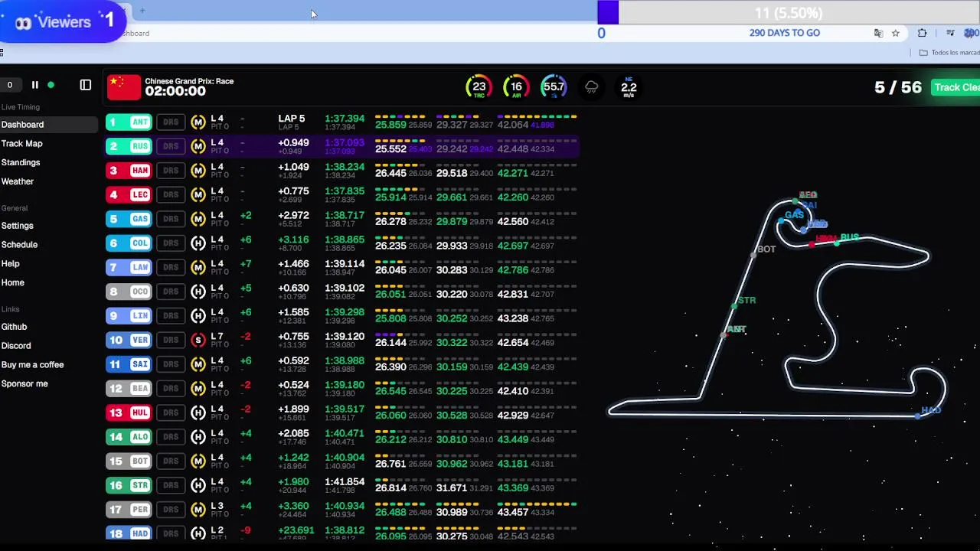Screen dimensions: 980x551
Task: Click the DRS indicator for GAS
Action: point(171,219)
